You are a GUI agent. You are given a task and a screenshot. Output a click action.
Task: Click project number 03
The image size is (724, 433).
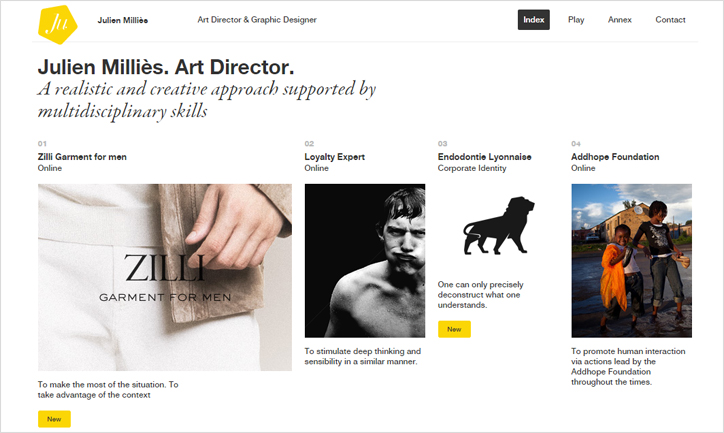pos(442,144)
